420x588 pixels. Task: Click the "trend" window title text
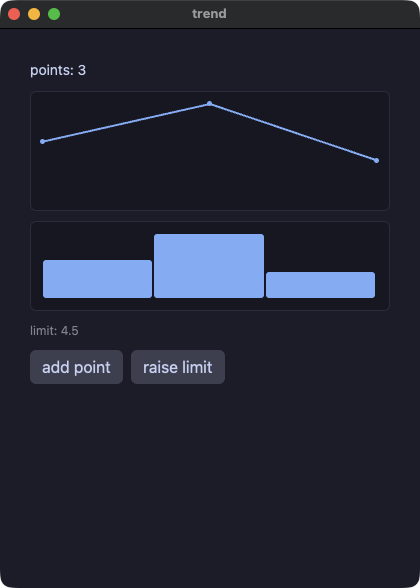pos(209,14)
